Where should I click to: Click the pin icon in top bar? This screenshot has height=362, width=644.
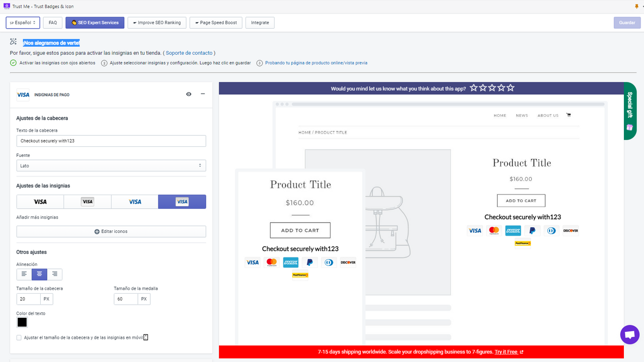pos(637,7)
